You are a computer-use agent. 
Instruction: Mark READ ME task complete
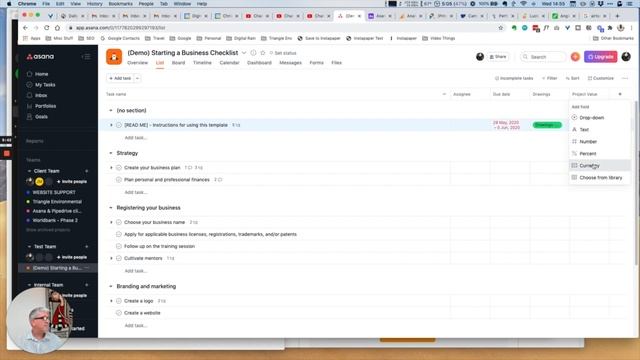[x=119, y=125]
